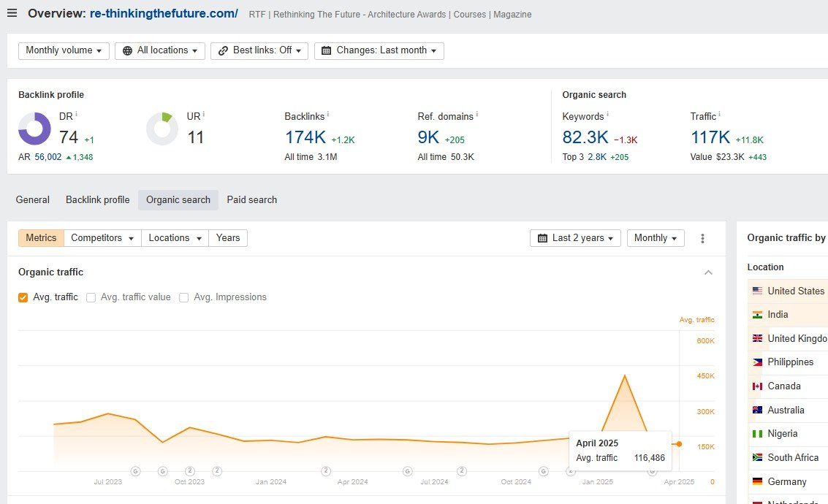Click the Location column header
The image size is (828, 504).
coord(765,267)
